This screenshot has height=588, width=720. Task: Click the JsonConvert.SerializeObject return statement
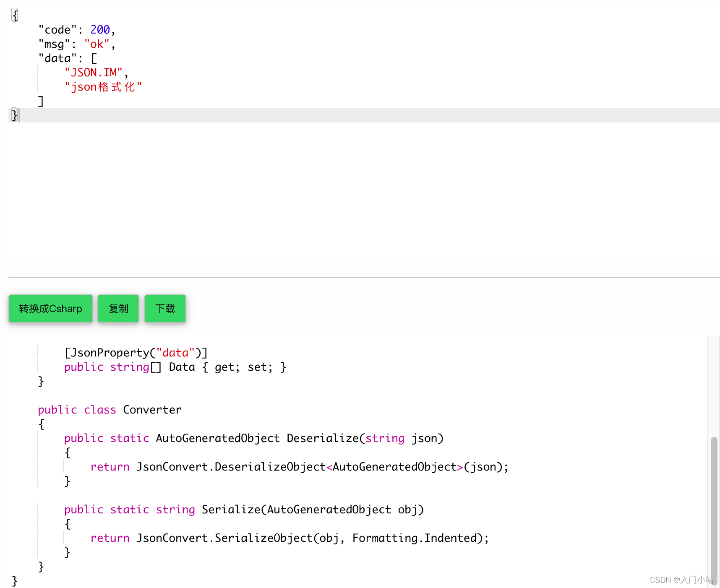click(290, 538)
